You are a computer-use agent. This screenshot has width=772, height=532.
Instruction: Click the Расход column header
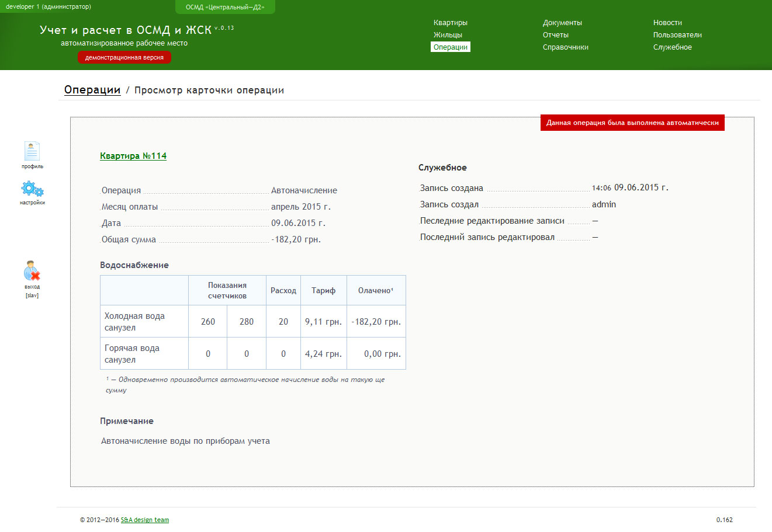click(283, 290)
